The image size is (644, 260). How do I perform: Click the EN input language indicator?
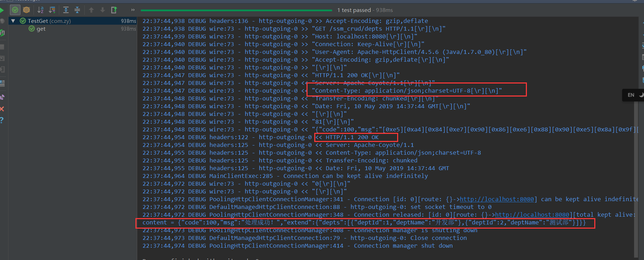631,95
